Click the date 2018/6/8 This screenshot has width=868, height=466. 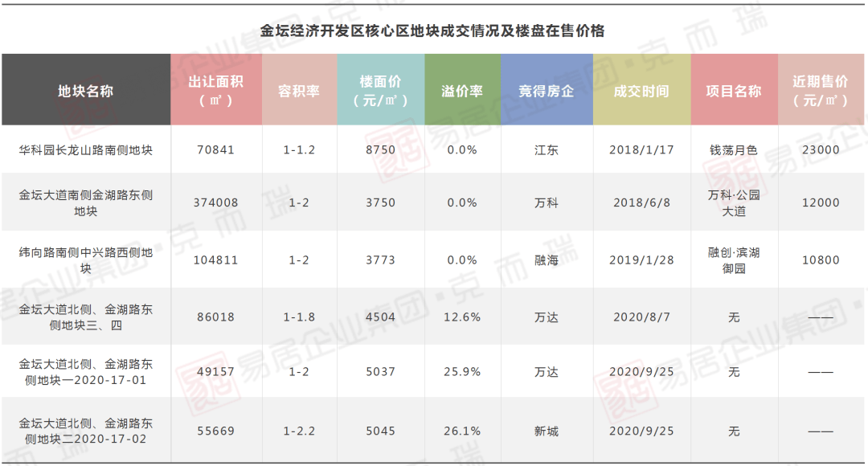click(641, 202)
